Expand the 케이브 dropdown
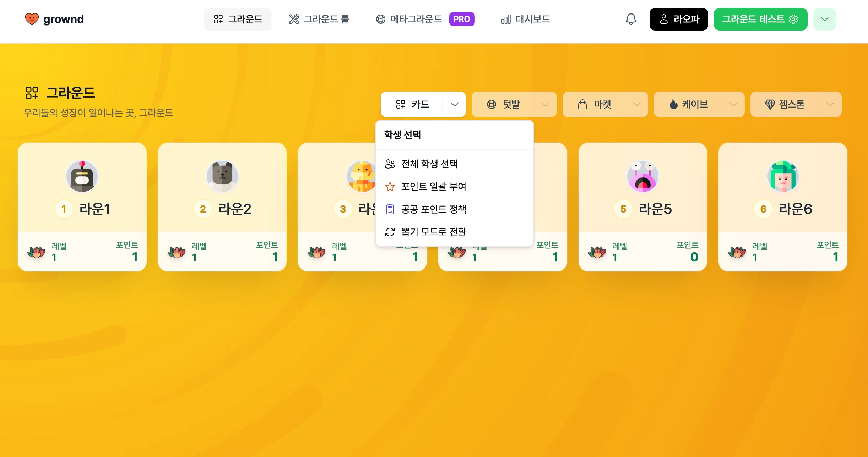This screenshot has width=868, height=457. coord(699,104)
